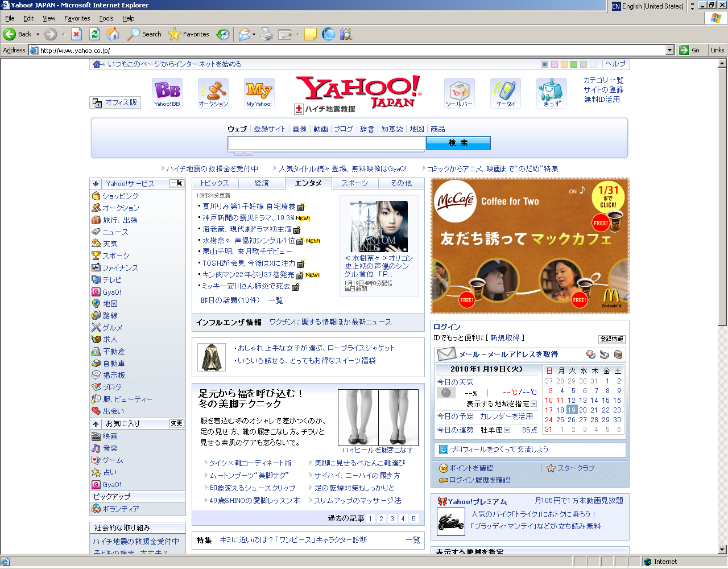Open the Auction gavel icon
This screenshot has width=728, height=569.
pos(213,92)
